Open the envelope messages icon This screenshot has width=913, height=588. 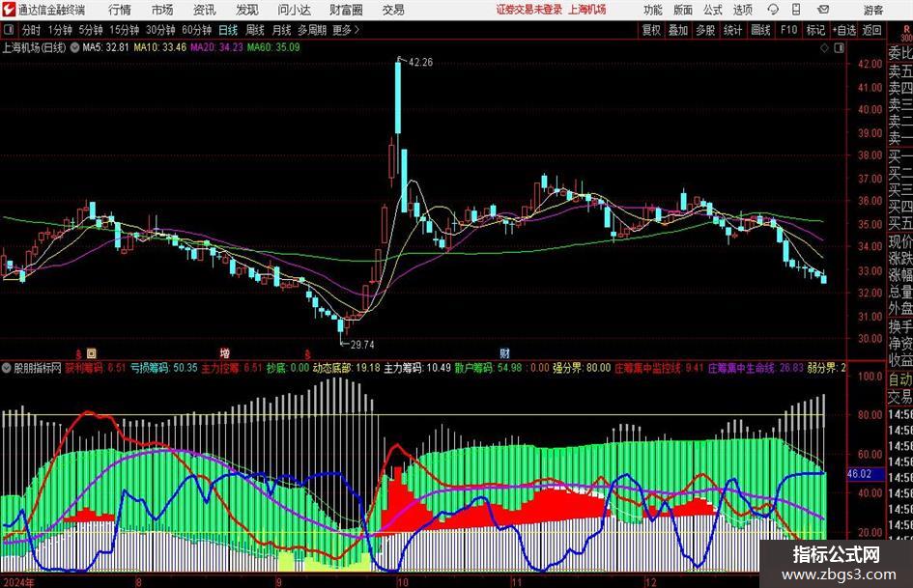pyautogui.click(x=823, y=10)
